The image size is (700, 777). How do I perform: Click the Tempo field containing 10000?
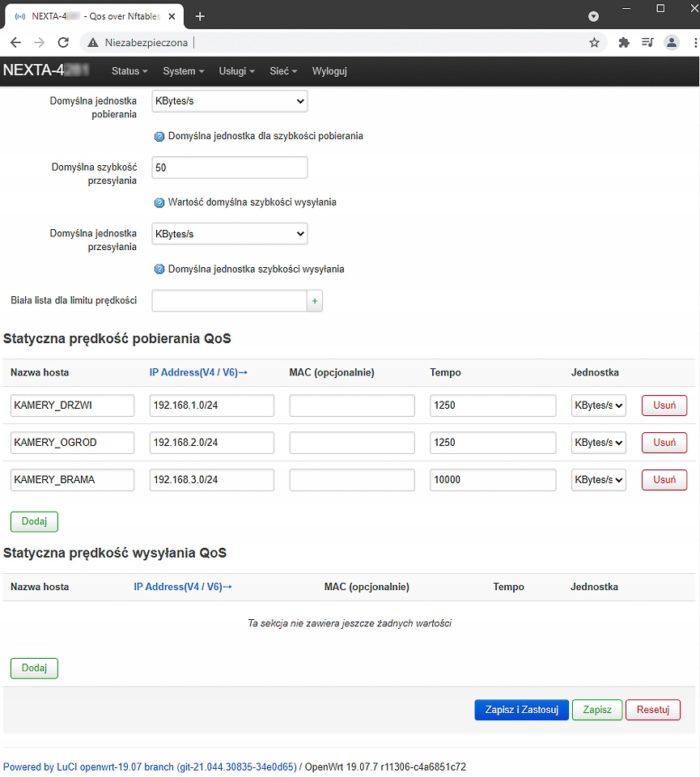tap(493, 480)
